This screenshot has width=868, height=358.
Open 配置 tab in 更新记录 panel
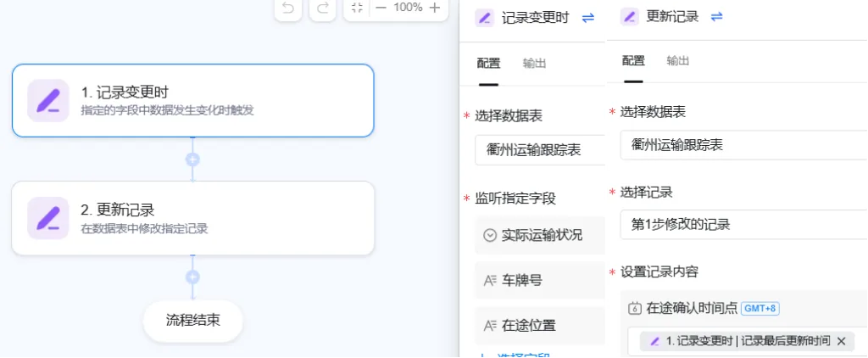tap(633, 60)
